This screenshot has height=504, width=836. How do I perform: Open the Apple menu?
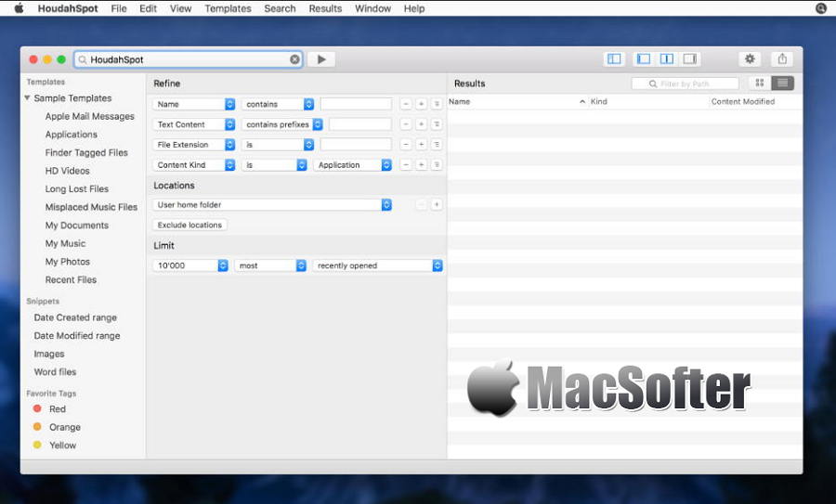coord(19,8)
